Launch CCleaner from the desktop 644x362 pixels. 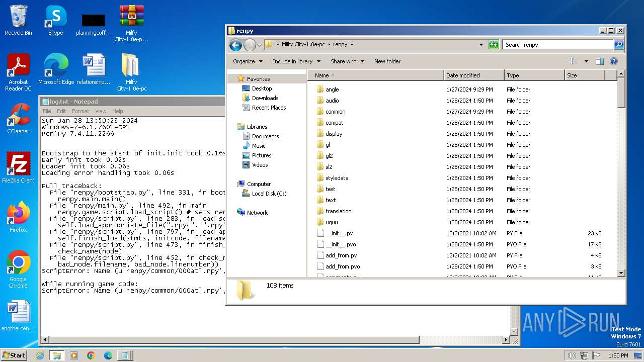18,119
